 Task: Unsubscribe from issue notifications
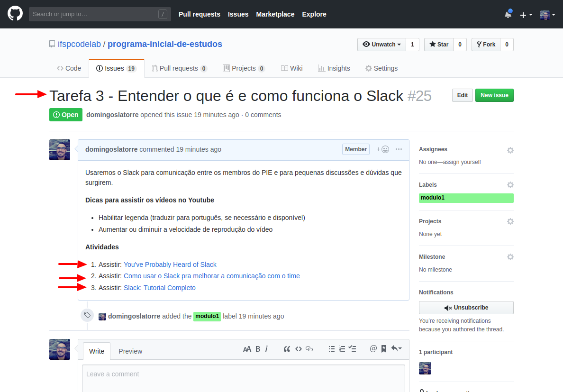click(x=466, y=308)
